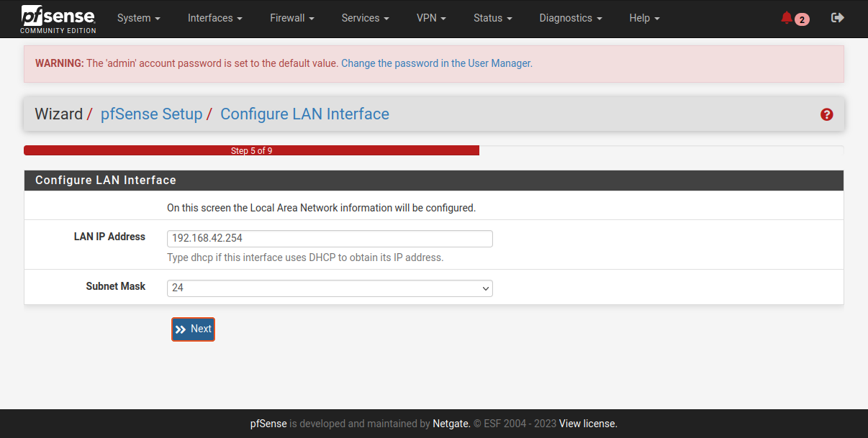Open the VPN menu
Viewport: 868px width, 438px height.
pyautogui.click(x=431, y=18)
